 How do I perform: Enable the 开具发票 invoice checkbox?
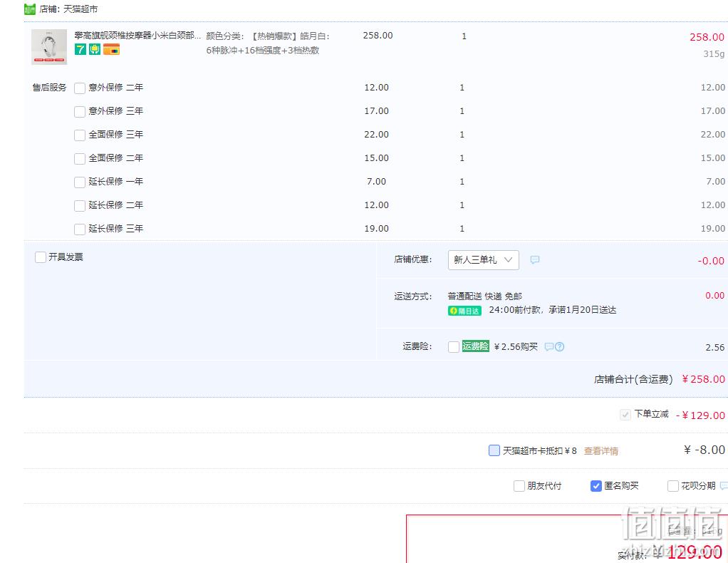41,257
